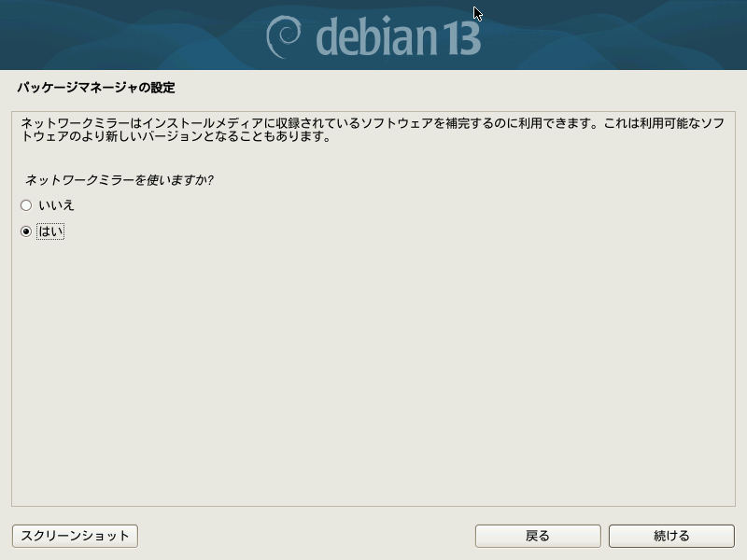Proceed with the 続ける button

pos(671,536)
